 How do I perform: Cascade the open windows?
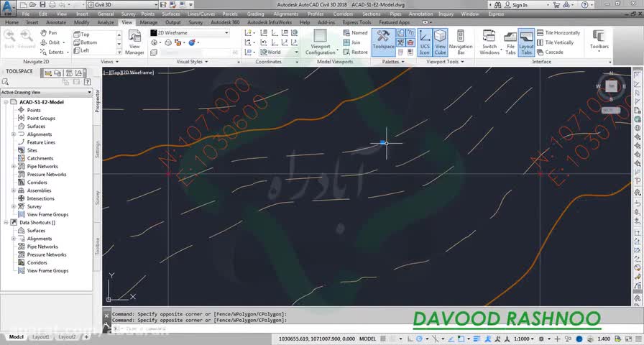tap(550, 52)
